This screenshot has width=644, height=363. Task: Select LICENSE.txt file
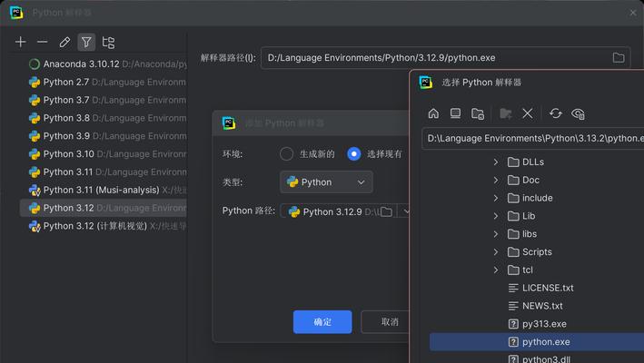point(537,288)
